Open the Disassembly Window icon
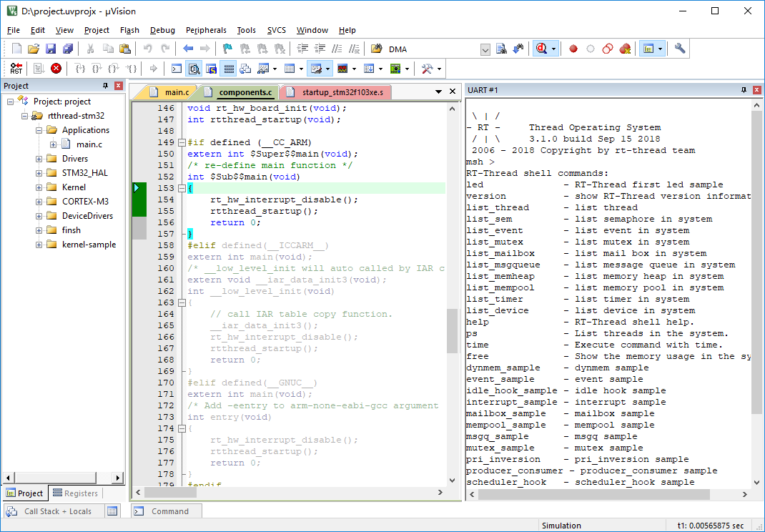The height and width of the screenshot is (532, 765). tap(194, 68)
